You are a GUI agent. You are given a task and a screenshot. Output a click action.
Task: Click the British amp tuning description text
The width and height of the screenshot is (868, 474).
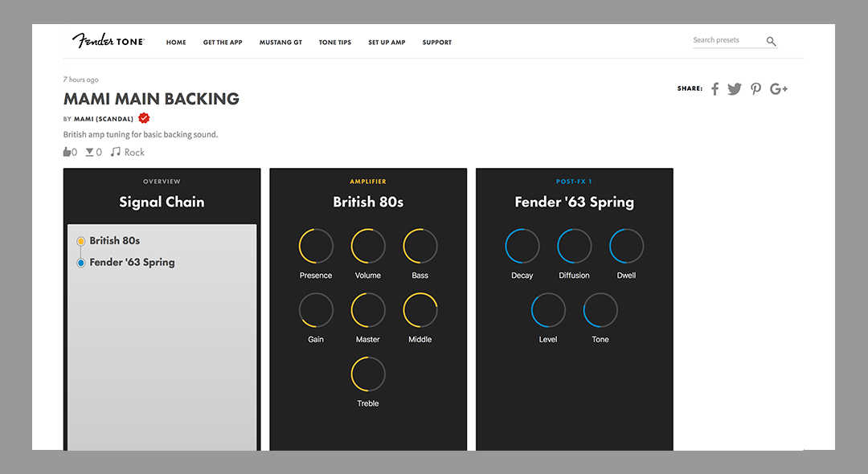point(141,134)
